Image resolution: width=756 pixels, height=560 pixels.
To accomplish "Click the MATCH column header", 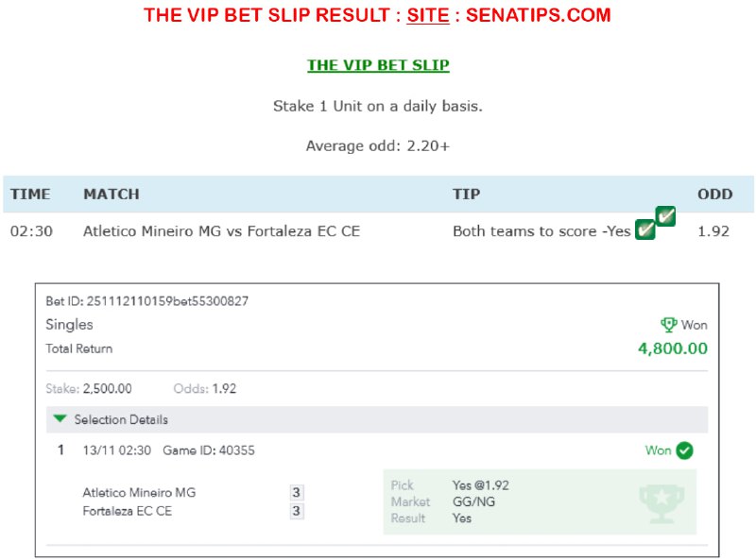I will [111, 195].
